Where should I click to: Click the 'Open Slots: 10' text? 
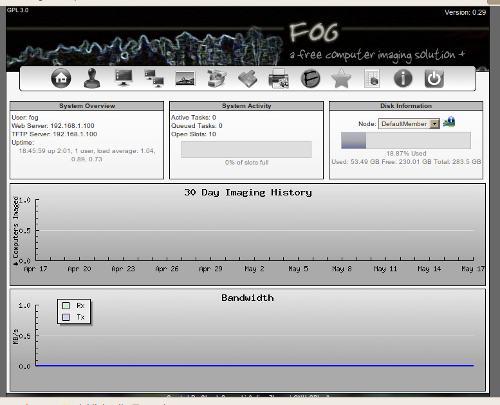pyautogui.click(x=194, y=134)
